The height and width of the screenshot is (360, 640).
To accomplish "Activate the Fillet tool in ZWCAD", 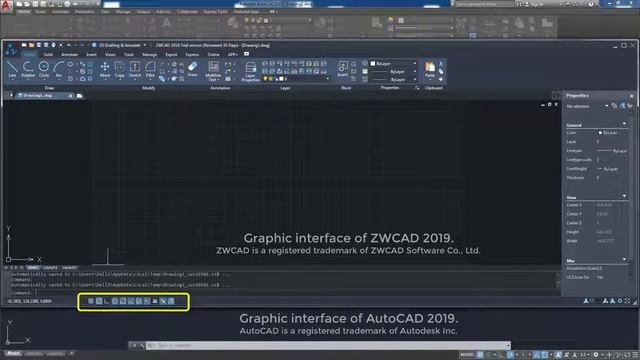I will (x=150, y=69).
